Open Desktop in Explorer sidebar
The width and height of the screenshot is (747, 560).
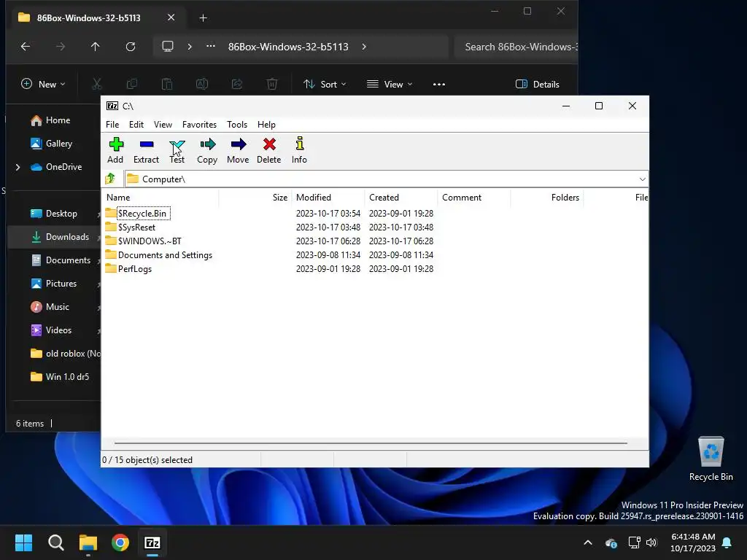pos(53,214)
